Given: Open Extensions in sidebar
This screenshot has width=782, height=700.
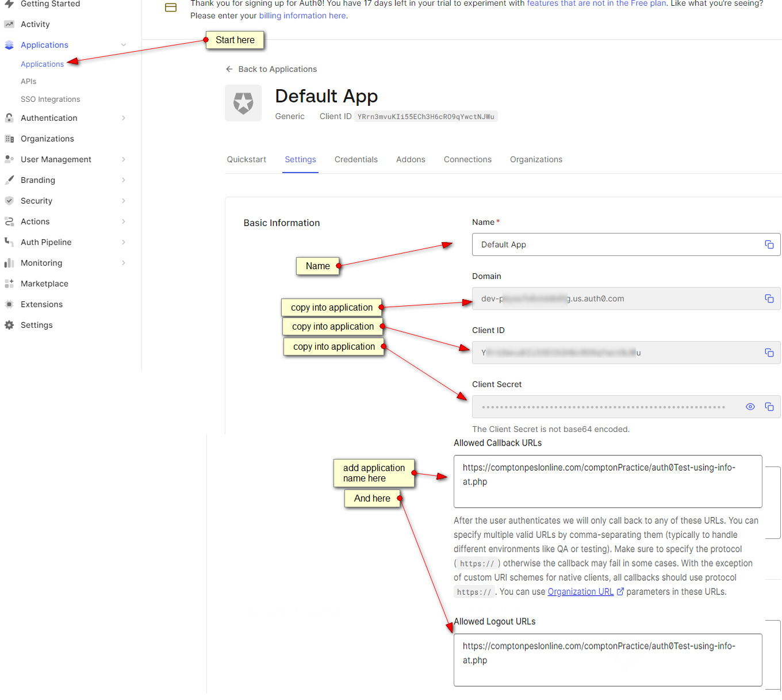Looking at the screenshot, I should tap(41, 304).
